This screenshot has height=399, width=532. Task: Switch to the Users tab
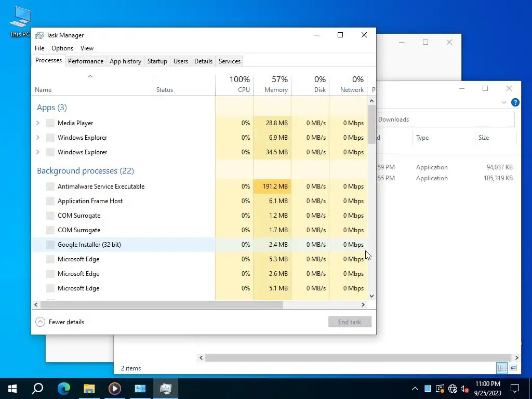coord(180,61)
